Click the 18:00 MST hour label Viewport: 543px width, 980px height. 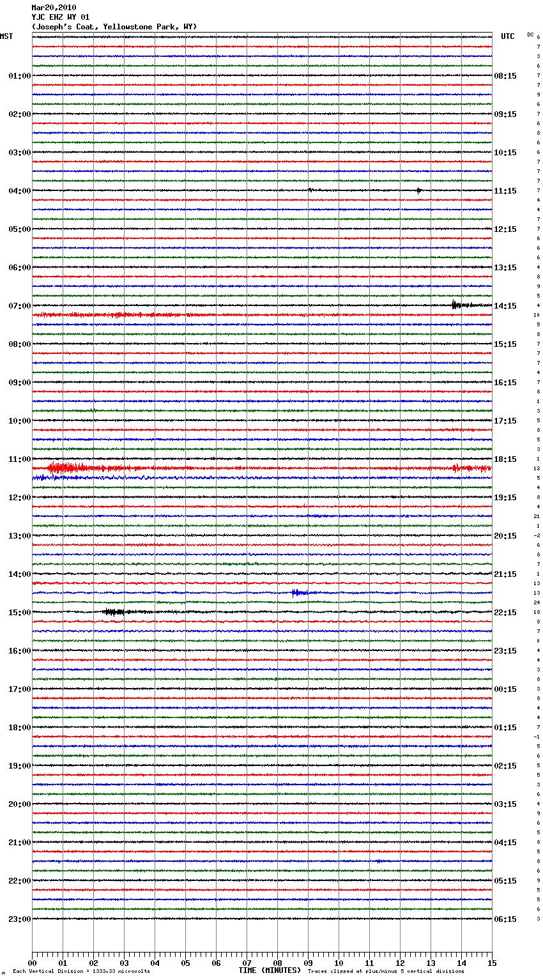tap(20, 728)
